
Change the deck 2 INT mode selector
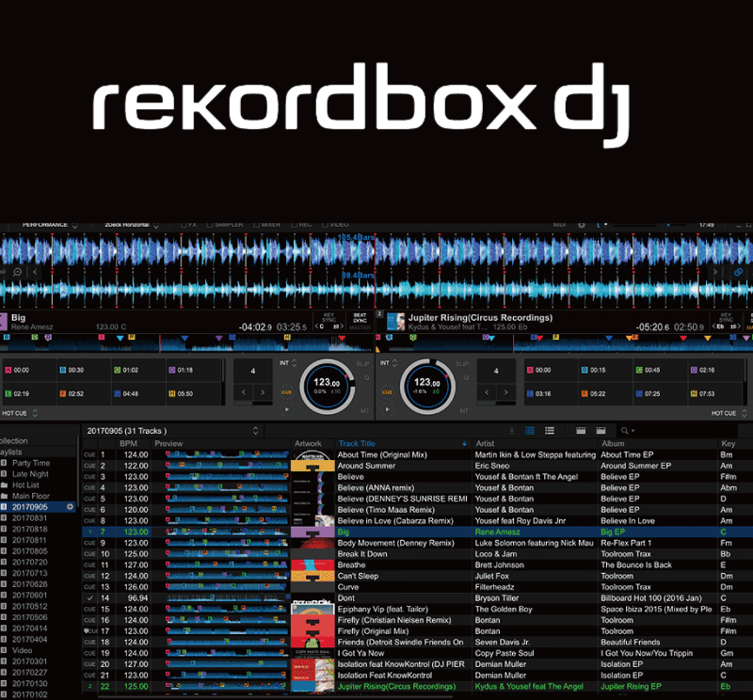coord(389,363)
